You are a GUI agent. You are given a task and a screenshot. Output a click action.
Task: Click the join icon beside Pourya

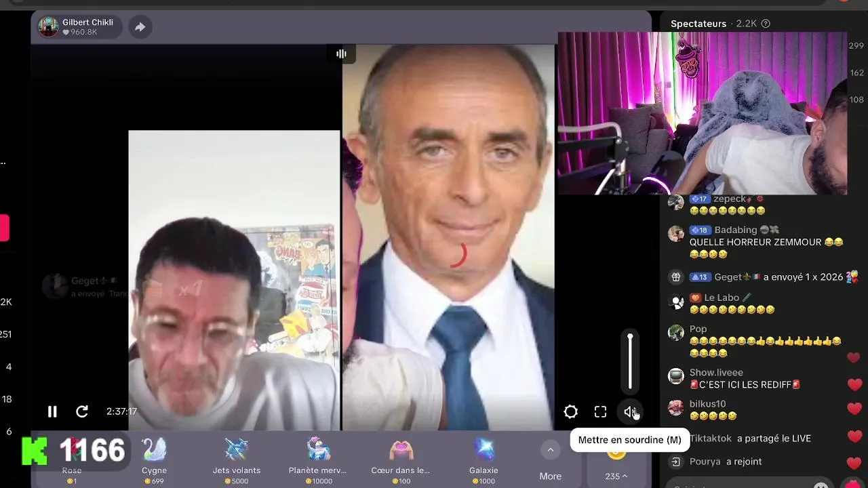[676, 462]
